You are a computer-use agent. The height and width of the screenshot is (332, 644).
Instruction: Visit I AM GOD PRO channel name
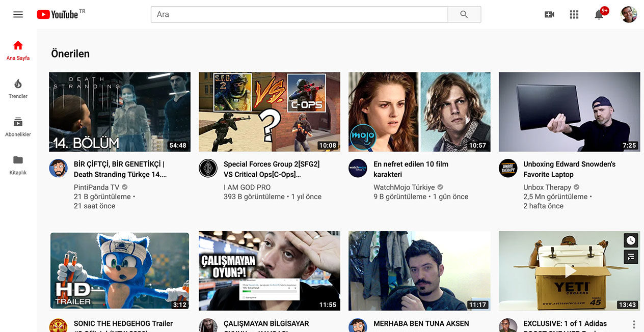[247, 187]
